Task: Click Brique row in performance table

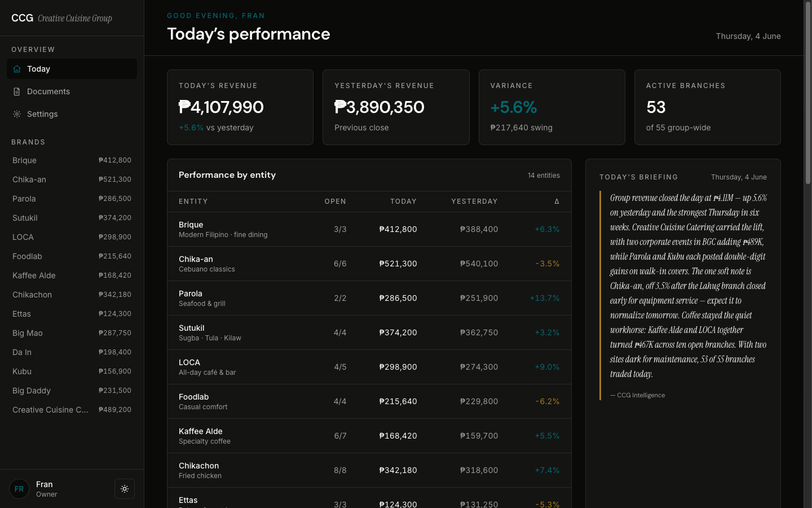Action: (369, 229)
